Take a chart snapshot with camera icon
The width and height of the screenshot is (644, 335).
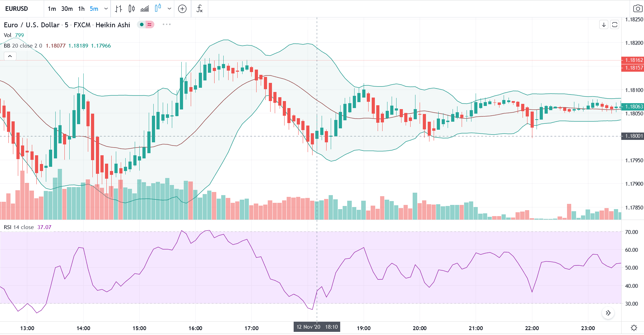638,9
